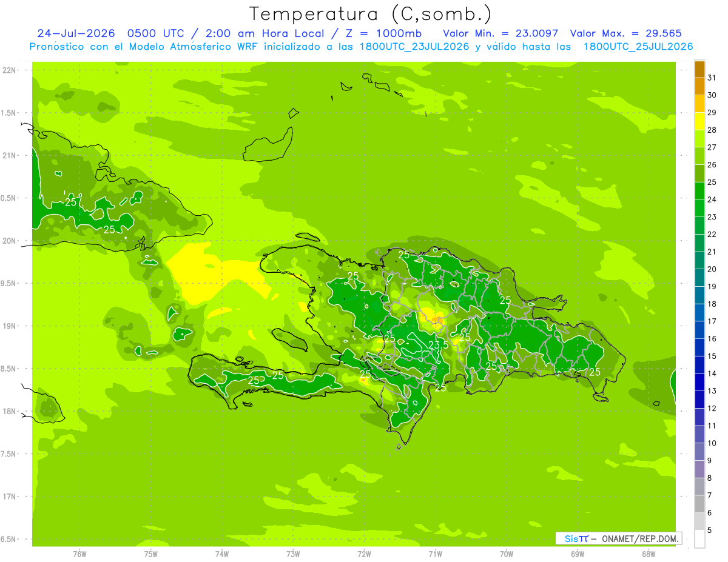Click the "1800UTC_25JUL2026" valid-until time
The height and width of the screenshot is (562, 728).
tap(638, 47)
